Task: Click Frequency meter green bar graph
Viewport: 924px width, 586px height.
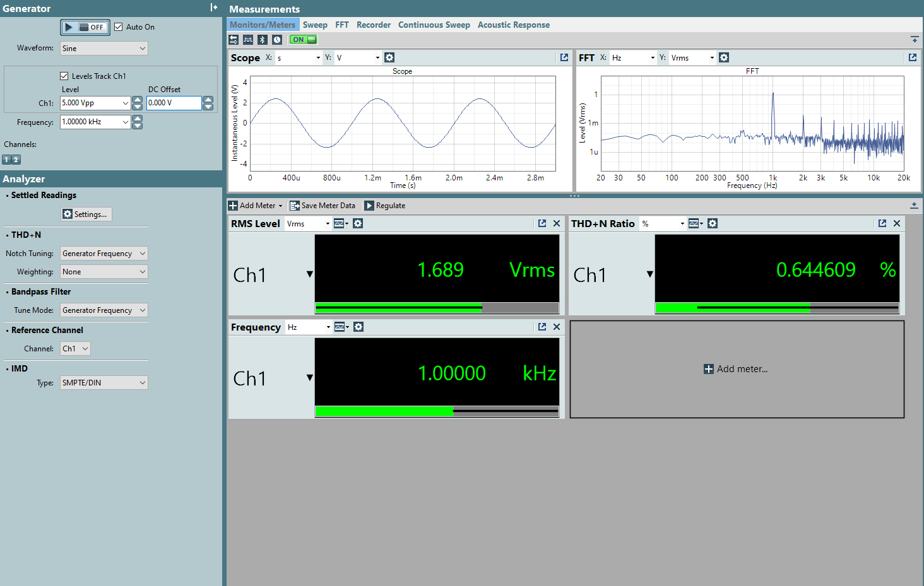Action: point(437,411)
